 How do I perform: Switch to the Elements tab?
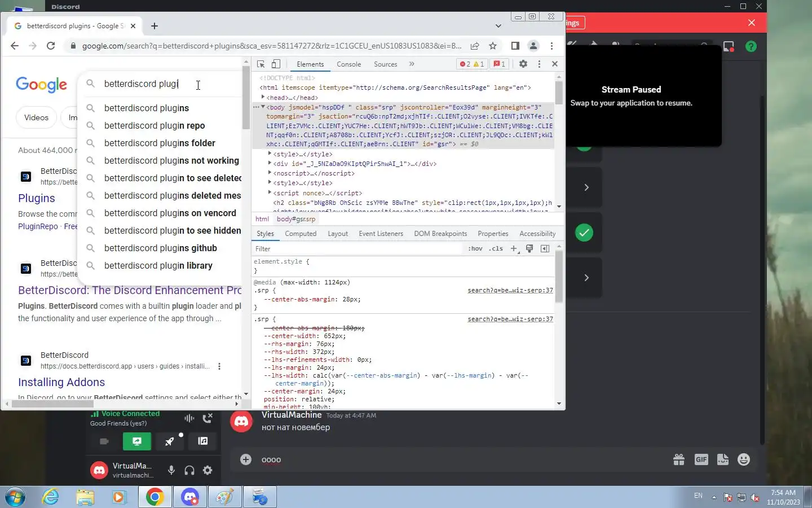coord(310,64)
